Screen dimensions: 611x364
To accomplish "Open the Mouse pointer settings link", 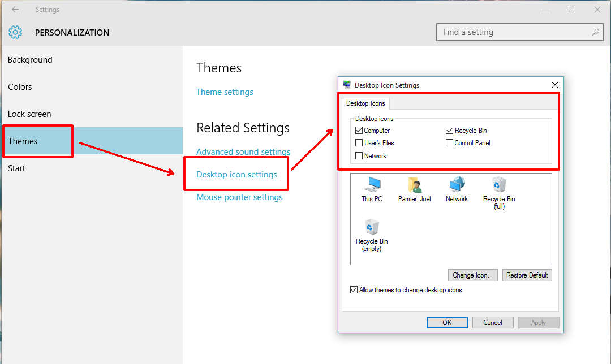I will click(239, 197).
